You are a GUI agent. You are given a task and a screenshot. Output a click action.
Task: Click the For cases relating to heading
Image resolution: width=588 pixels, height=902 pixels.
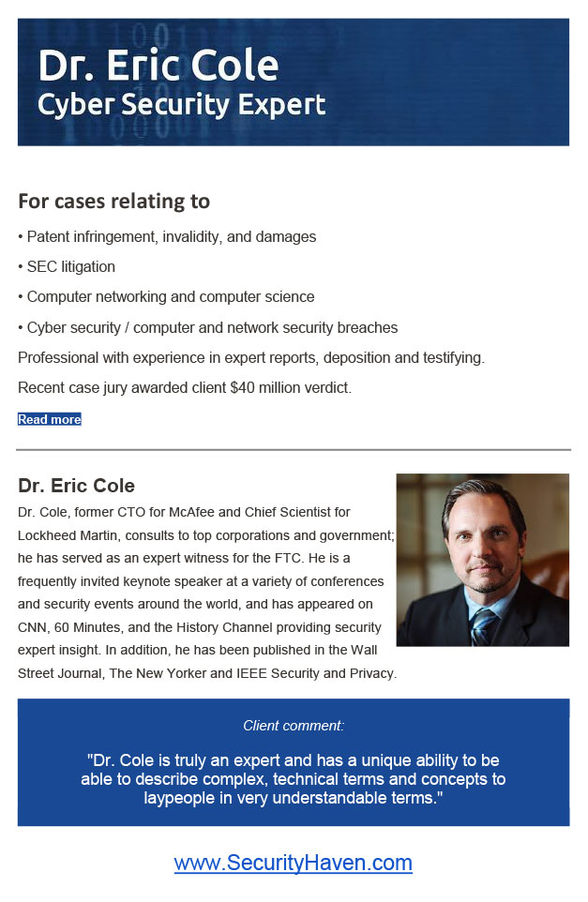pyautogui.click(x=113, y=202)
